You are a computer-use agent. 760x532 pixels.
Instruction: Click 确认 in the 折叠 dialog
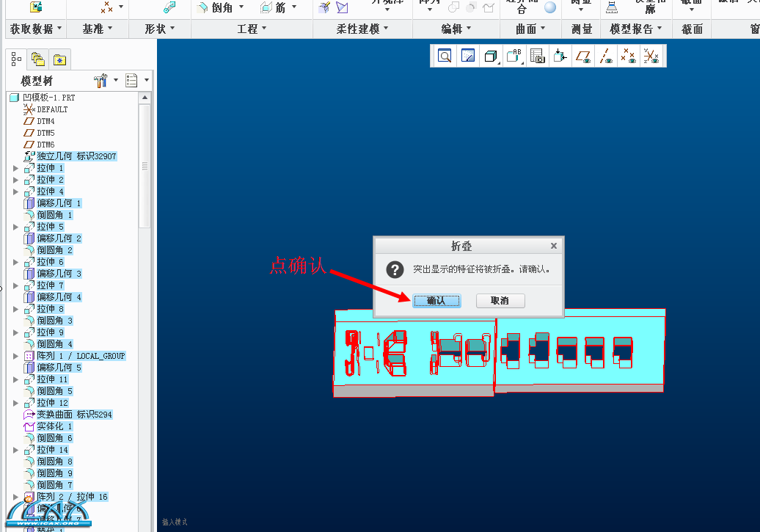point(436,301)
